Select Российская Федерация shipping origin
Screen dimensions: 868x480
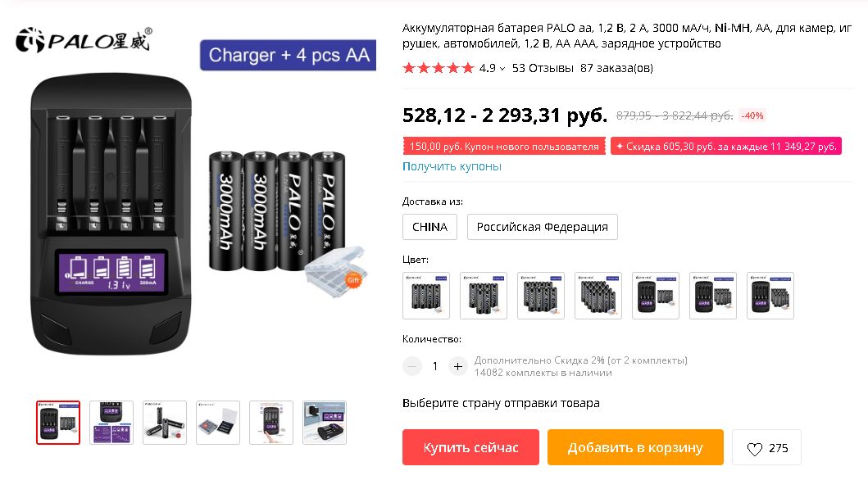[542, 227]
